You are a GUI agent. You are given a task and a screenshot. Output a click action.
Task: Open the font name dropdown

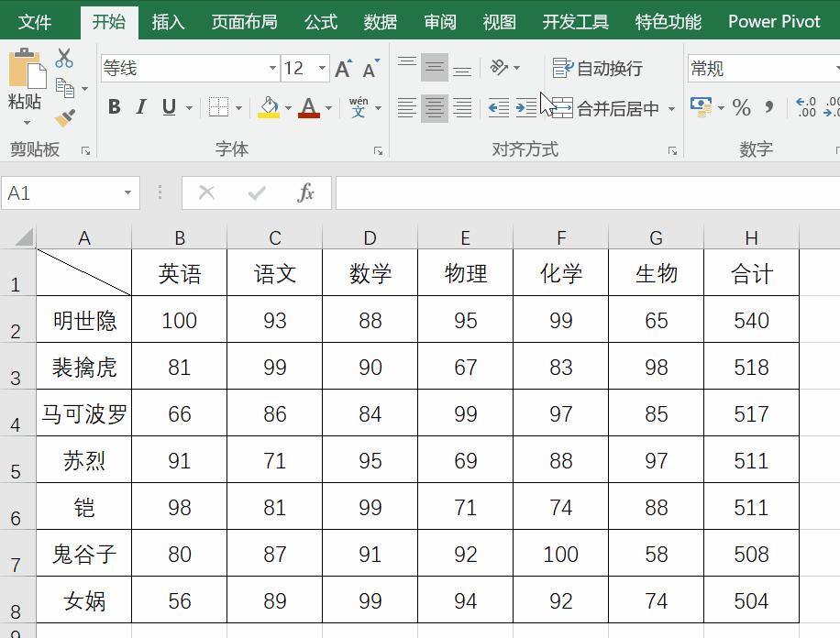tap(271, 68)
